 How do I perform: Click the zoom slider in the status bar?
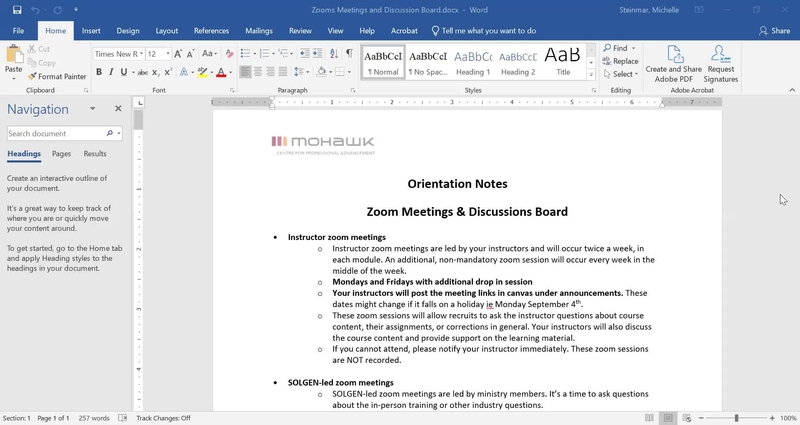pyautogui.click(x=736, y=418)
